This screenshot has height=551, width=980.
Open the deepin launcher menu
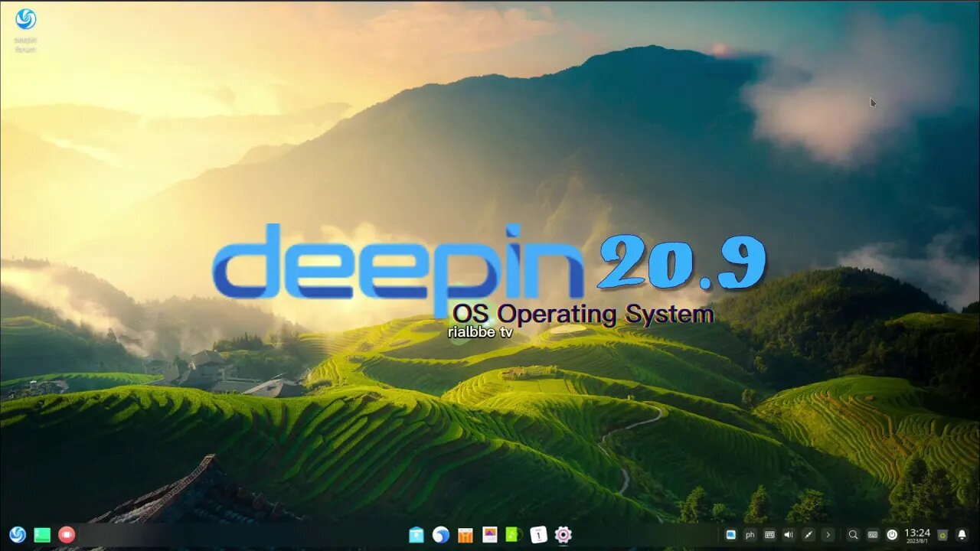pos(18,535)
